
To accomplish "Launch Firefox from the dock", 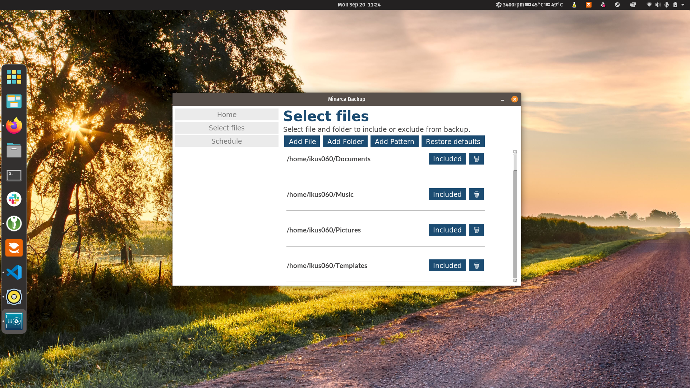I will (x=14, y=126).
